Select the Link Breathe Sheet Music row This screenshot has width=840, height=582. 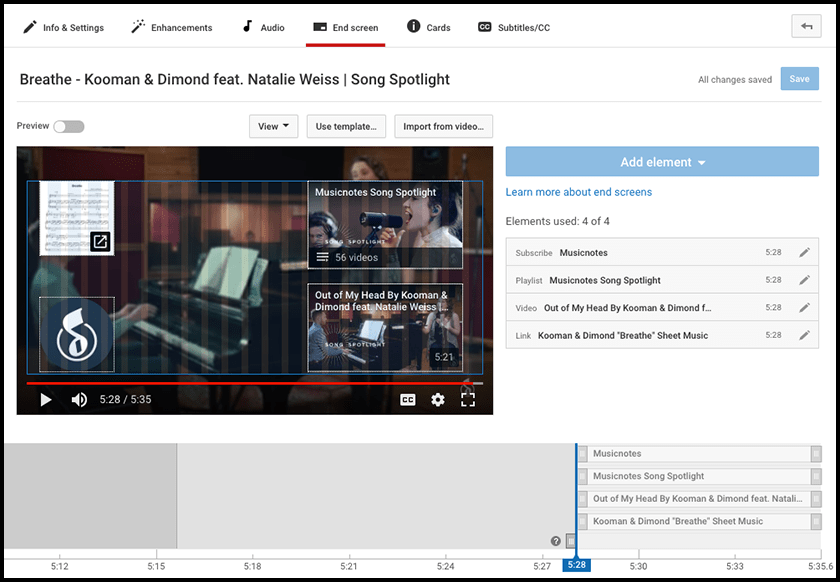[x=662, y=335]
